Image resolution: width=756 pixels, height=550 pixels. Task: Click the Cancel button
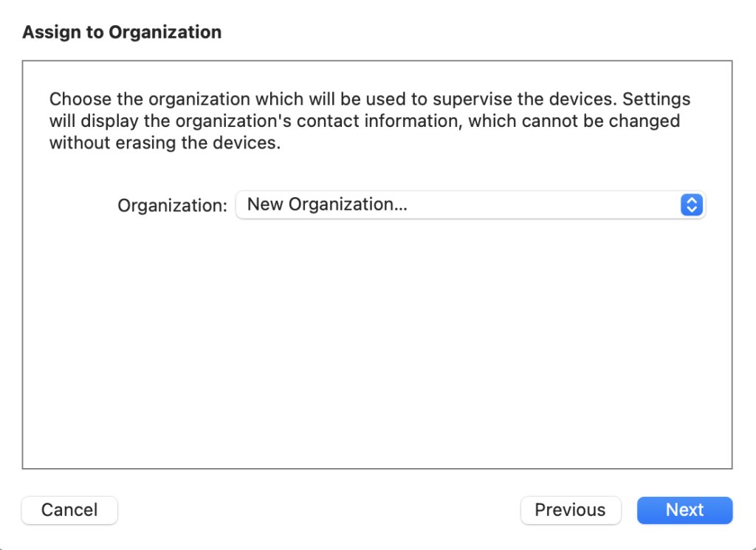click(x=69, y=510)
